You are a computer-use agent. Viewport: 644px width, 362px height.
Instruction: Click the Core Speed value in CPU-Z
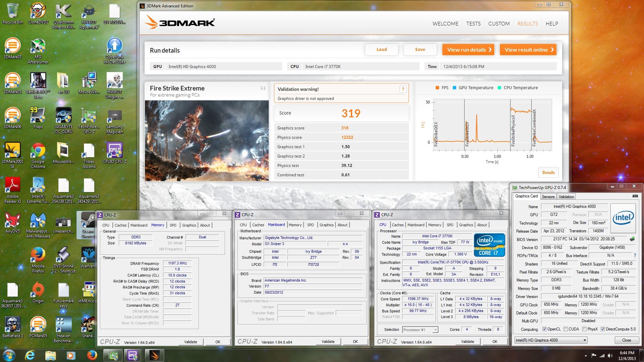pos(418,299)
